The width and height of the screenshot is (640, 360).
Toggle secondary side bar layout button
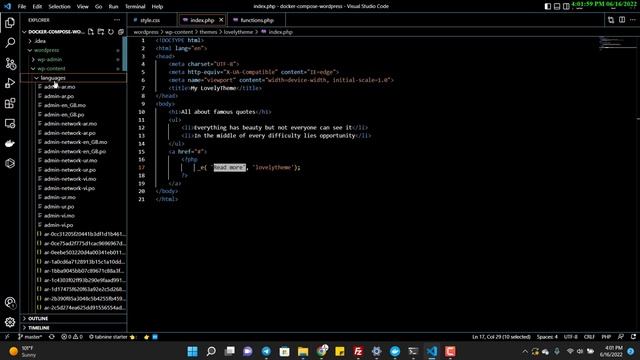tap(566, 6)
